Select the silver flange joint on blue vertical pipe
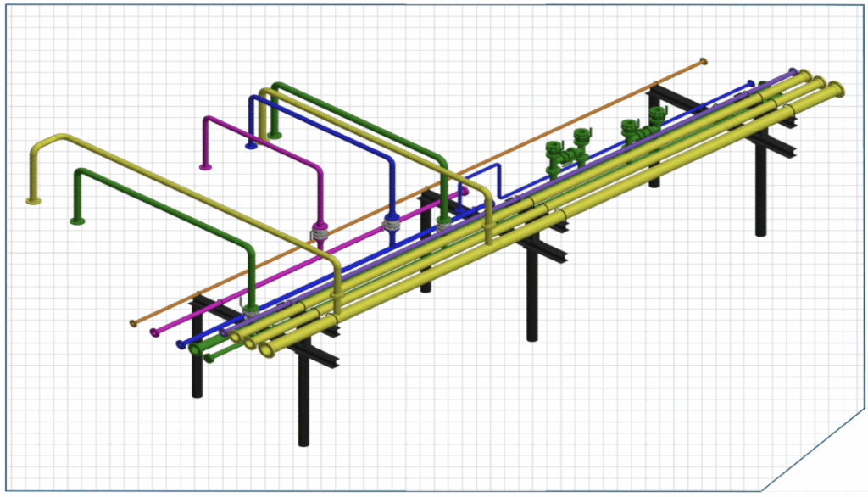Viewport: 868px width, 497px height. pyautogui.click(x=391, y=224)
